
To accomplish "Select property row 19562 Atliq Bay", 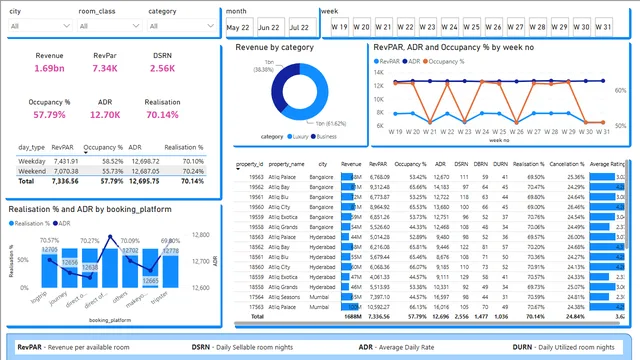I will tap(429, 187).
